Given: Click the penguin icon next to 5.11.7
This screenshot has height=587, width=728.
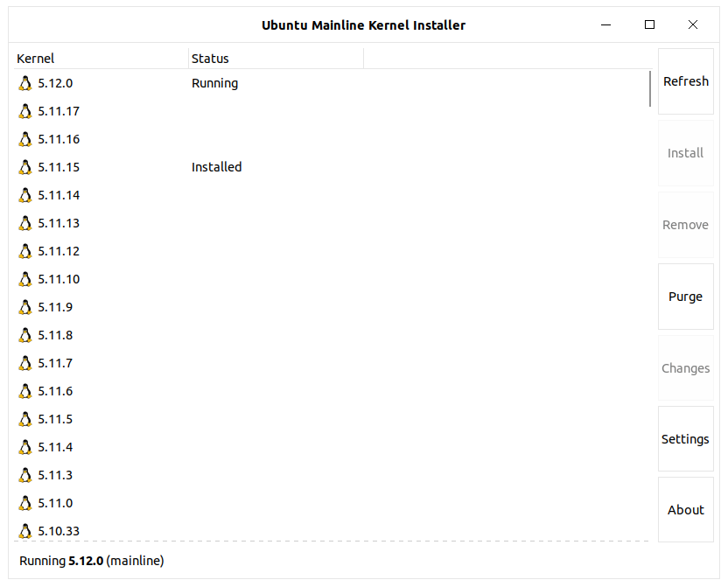Looking at the screenshot, I should click(25, 363).
